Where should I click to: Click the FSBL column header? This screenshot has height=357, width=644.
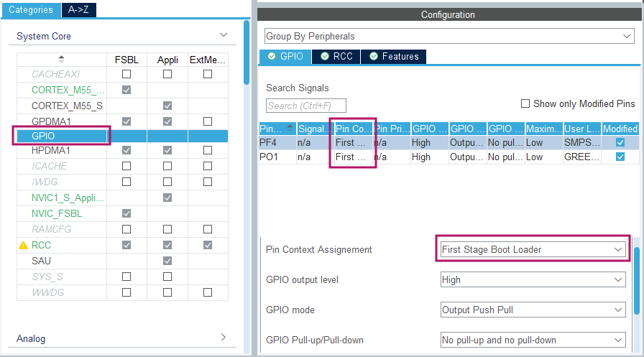point(126,60)
